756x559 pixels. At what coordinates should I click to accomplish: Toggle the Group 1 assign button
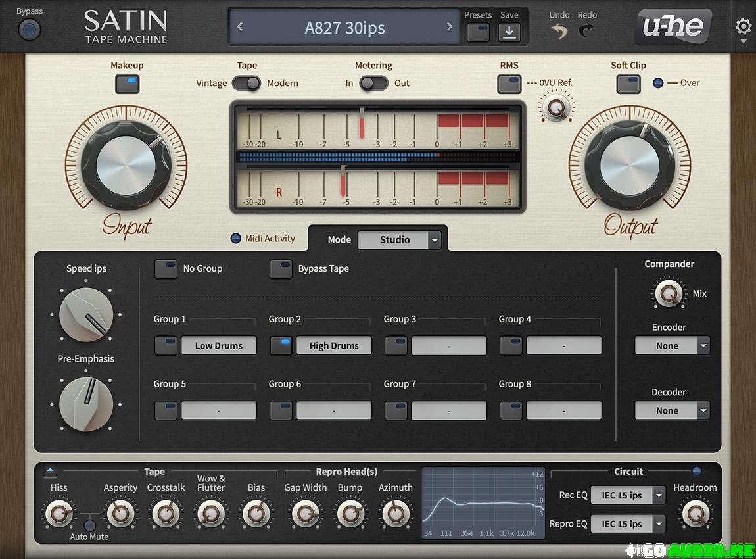pos(166,346)
